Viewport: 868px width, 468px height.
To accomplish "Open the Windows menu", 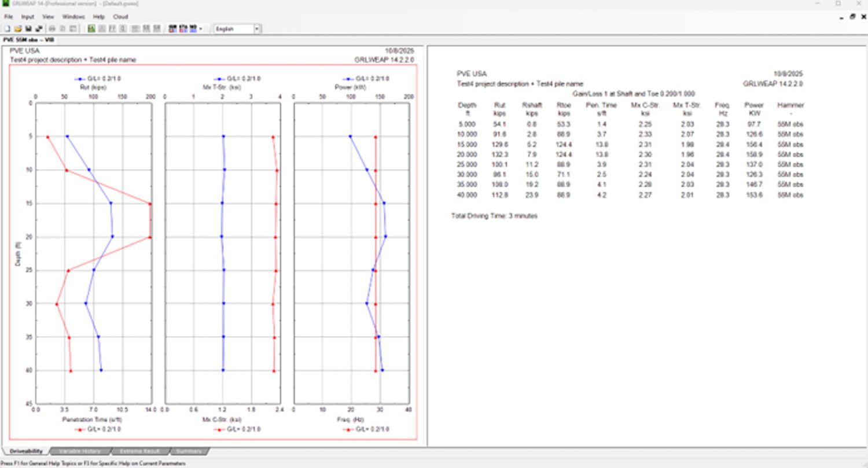I will pos(73,17).
